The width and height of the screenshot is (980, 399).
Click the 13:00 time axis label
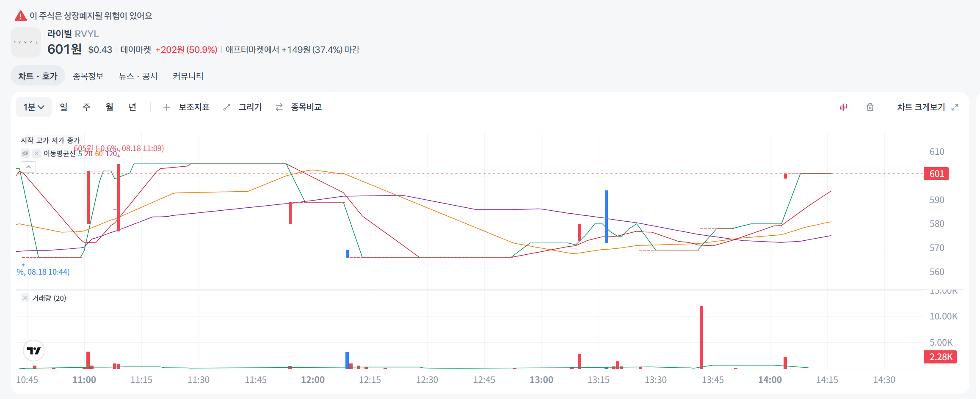[x=541, y=380]
